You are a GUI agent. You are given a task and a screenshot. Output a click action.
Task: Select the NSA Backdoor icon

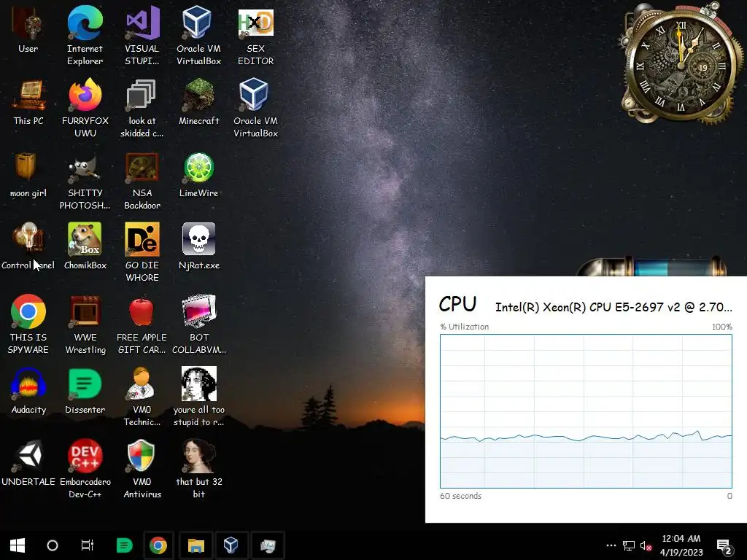[142, 181]
